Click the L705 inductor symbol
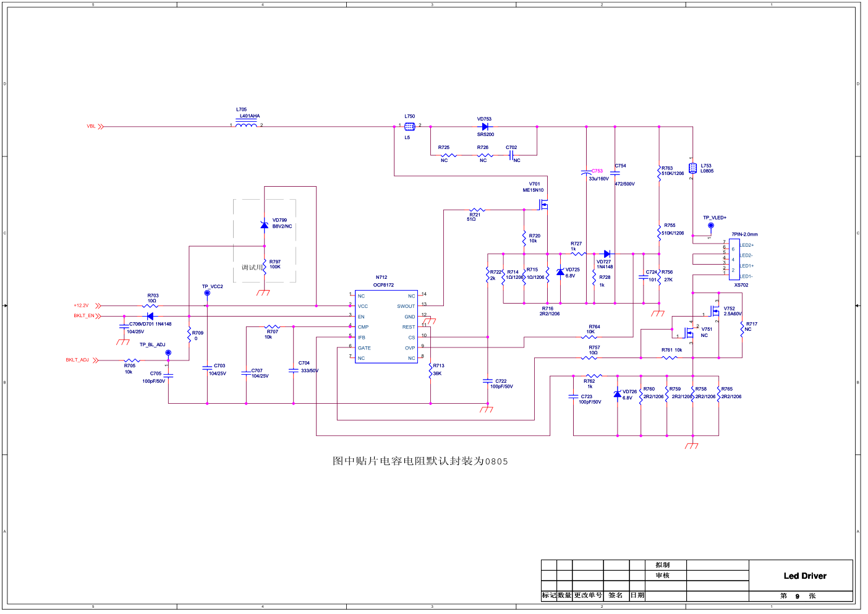868x614 pixels. (x=247, y=124)
